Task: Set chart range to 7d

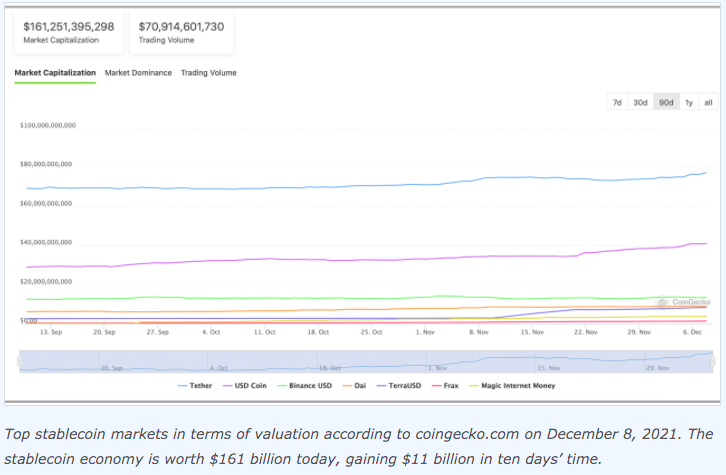Action: 617,102
